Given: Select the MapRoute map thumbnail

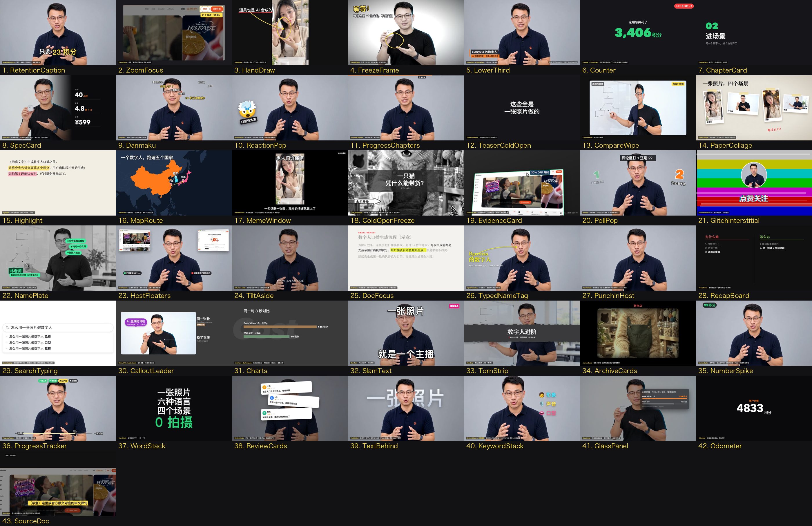Looking at the screenshot, I should (x=174, y=182).
